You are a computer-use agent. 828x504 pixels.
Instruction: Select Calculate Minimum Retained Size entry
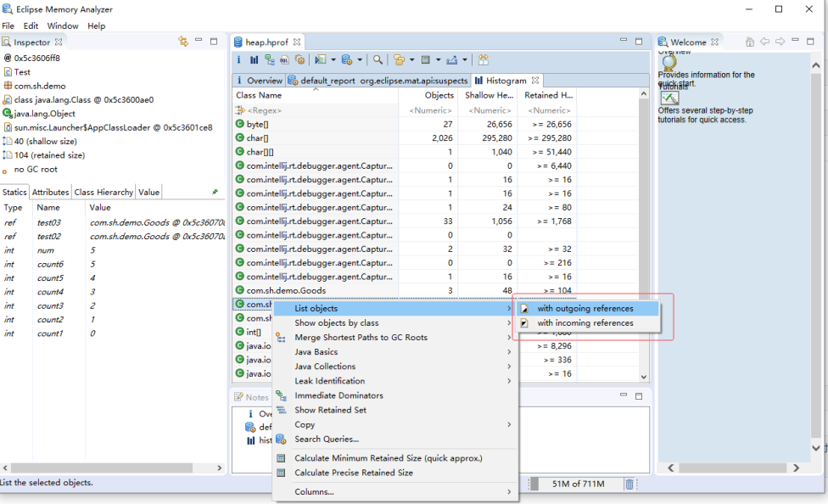(395, 458)
